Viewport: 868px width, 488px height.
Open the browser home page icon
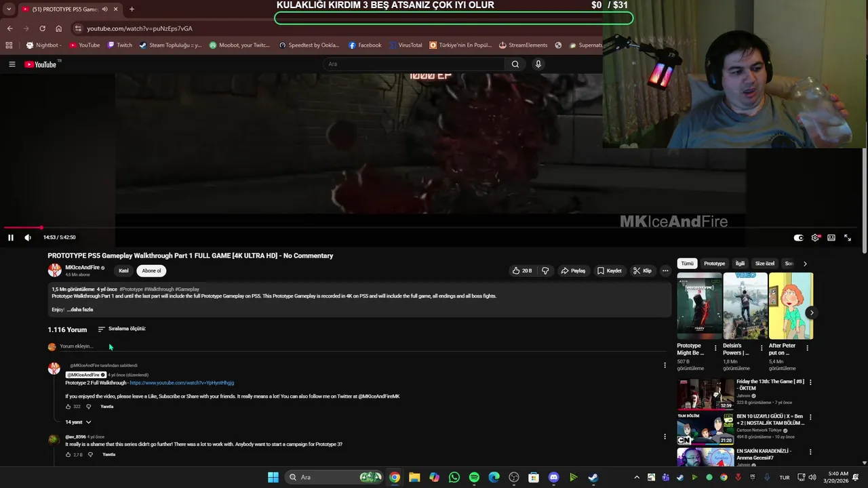tap(59, 28)
